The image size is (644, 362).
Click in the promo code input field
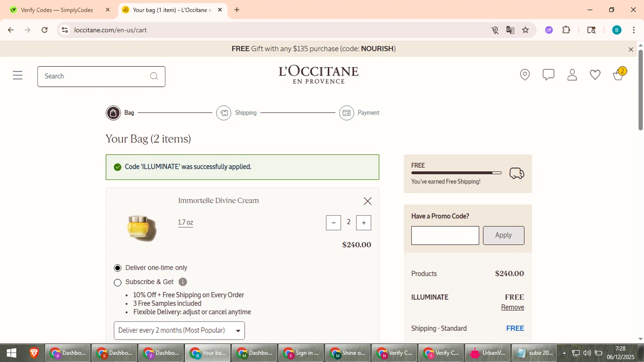click(445, 236)
